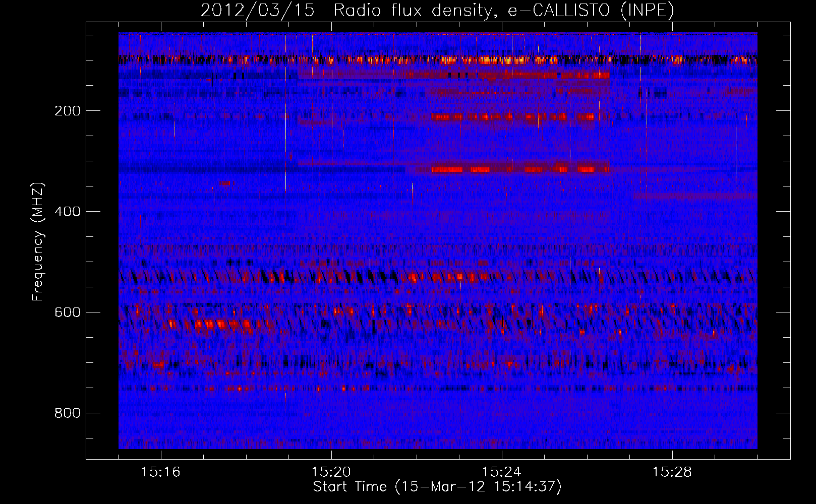Screen dimensions: 816x504
Task: Click the 15:16 time tick label
Action: (161, 472)
